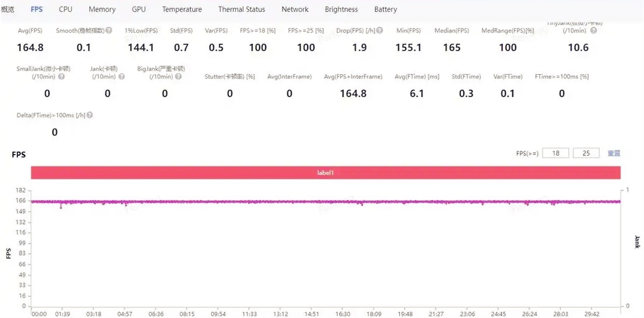Switch to the Network tab
Viewport: 644px width, 318px height.
[295, 9]
